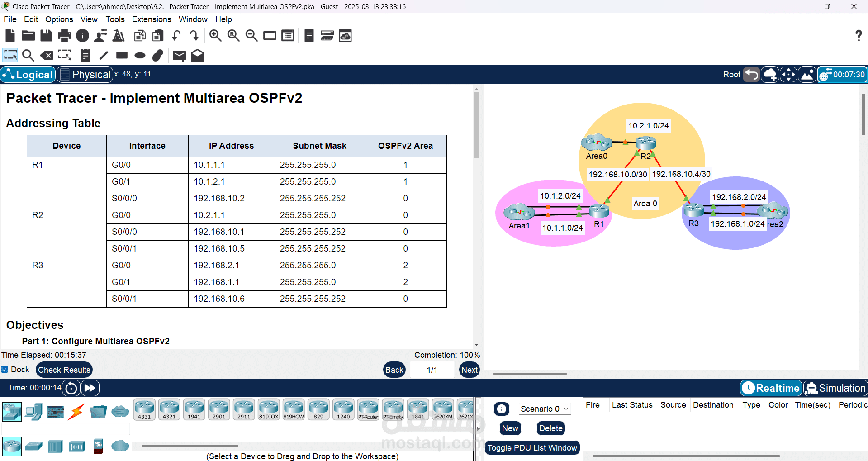The image size is (868, 461).
Task: Open the Options menu
Action: point(59,19)
